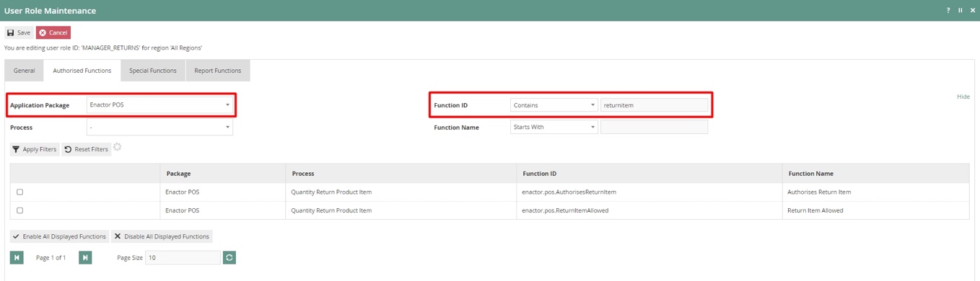
Task: Jump to the first page icon
Action: point(17,257)
